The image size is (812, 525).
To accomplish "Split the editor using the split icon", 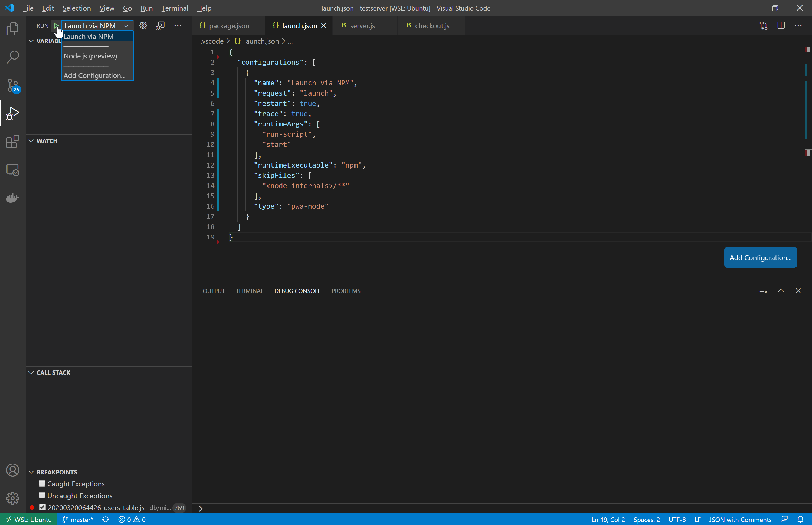I will tap(781, 25).
